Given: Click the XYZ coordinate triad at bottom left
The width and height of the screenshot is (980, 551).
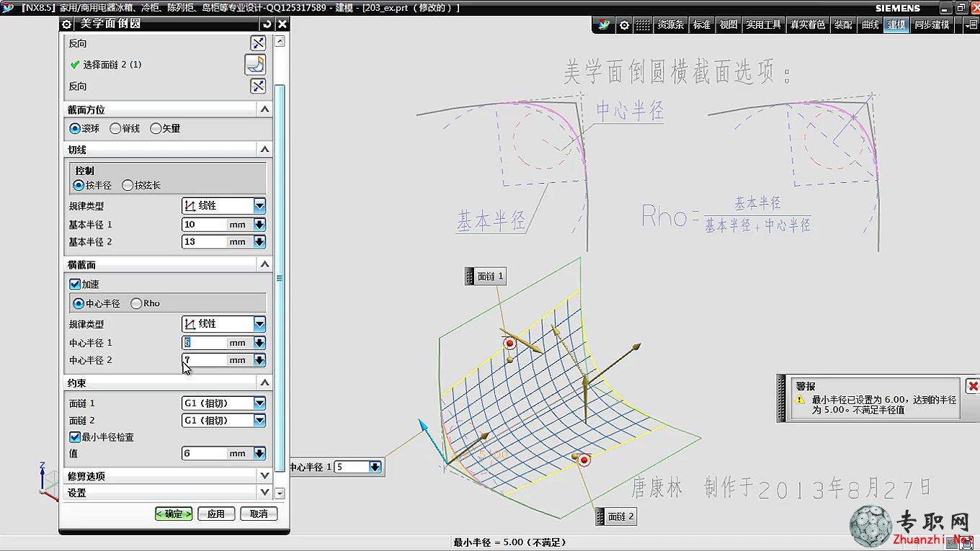Looking at the screenshot, I should pos(48,481).
